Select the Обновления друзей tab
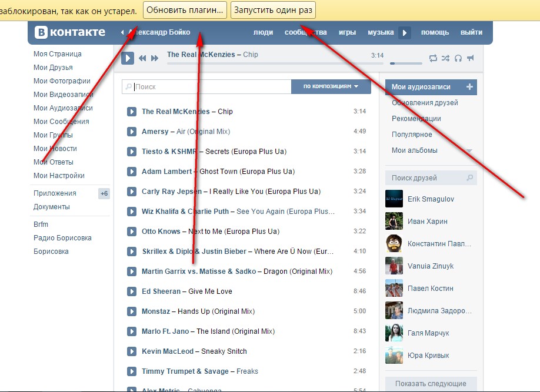 tap(425, 103)
